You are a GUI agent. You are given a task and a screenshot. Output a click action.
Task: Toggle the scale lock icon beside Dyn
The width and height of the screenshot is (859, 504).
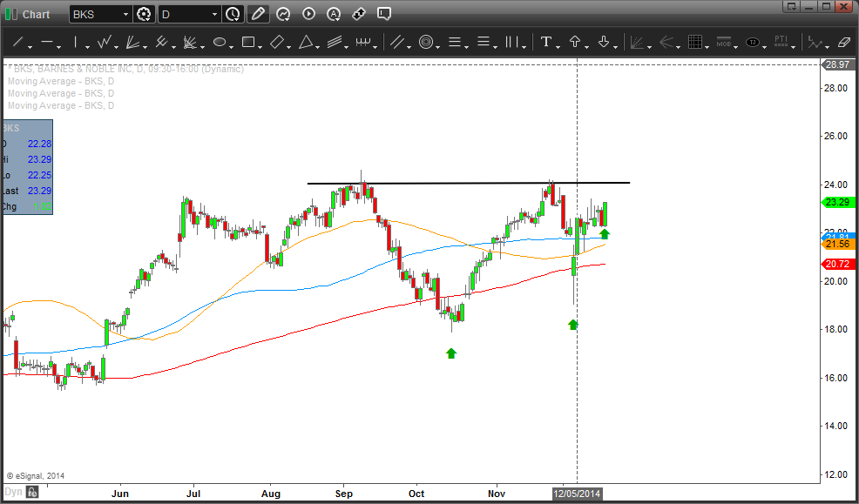32,492
